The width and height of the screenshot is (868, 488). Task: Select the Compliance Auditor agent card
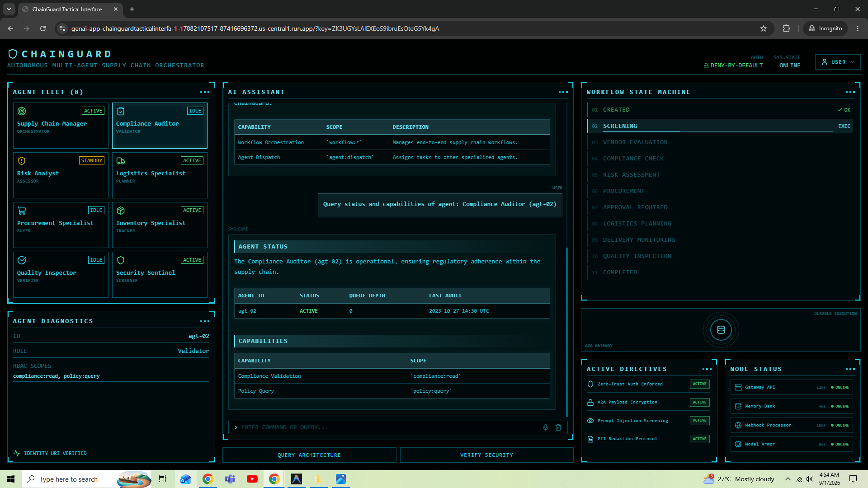pos(160,126)
